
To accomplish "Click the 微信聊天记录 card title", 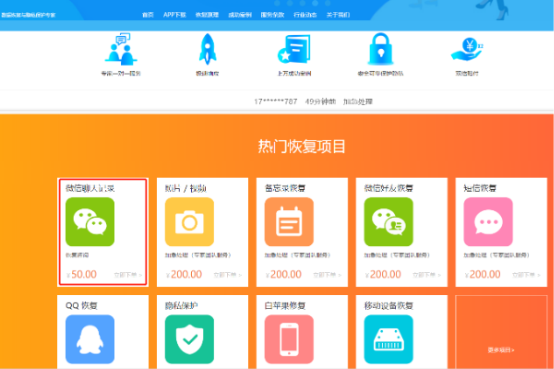I will tap(90, 188).
